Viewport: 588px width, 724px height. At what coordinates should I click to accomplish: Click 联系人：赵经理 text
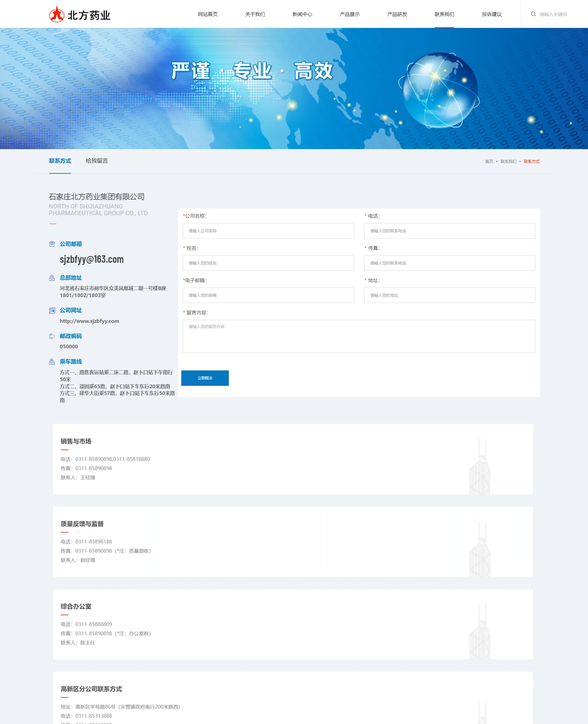pos(78,560)
